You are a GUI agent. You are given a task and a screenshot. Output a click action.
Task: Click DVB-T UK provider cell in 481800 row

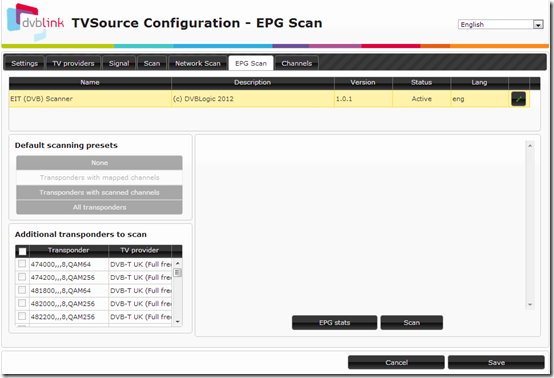(141, 291)
